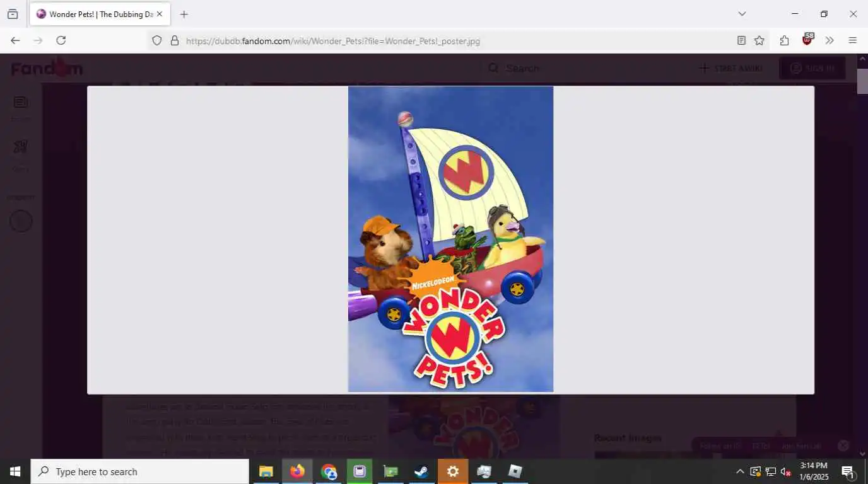The image size is (868, 484).
Task: Open the purple floppy disk taskbar app
Action: [359, 471]
